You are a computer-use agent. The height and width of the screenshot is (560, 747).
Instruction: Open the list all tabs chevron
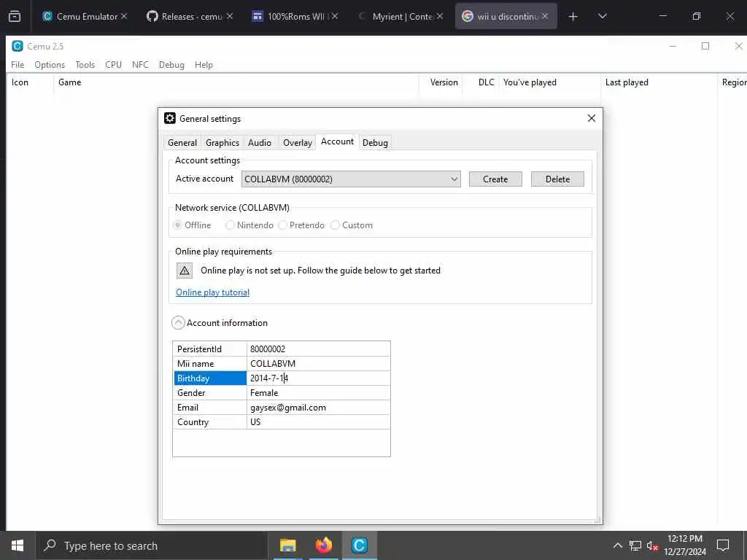tap(602, 16)
